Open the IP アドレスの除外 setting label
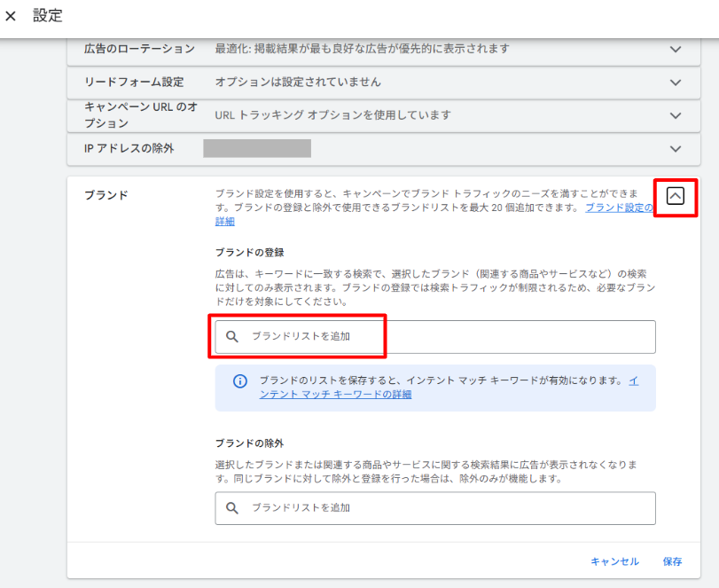This screenshot has width=719, height=588. coord(129,149)
